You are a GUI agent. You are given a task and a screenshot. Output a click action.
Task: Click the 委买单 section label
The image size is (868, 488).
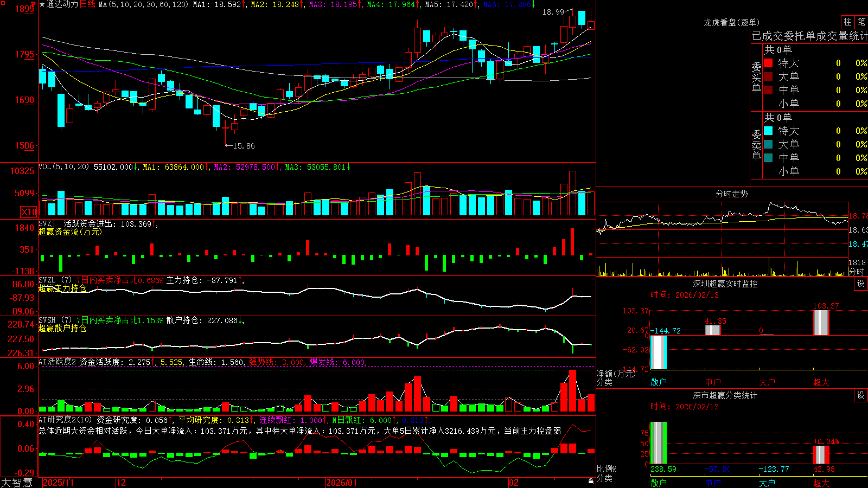click(756, 77)
